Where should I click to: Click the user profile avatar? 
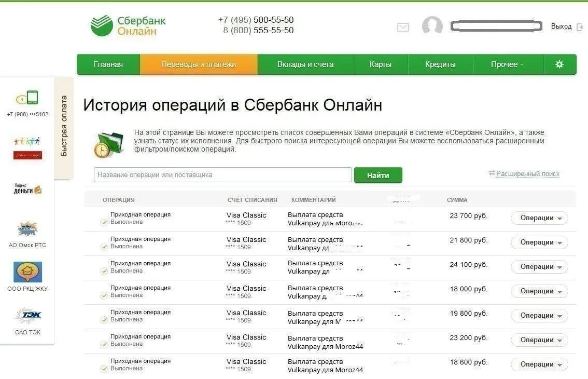[x=432, y=26]
